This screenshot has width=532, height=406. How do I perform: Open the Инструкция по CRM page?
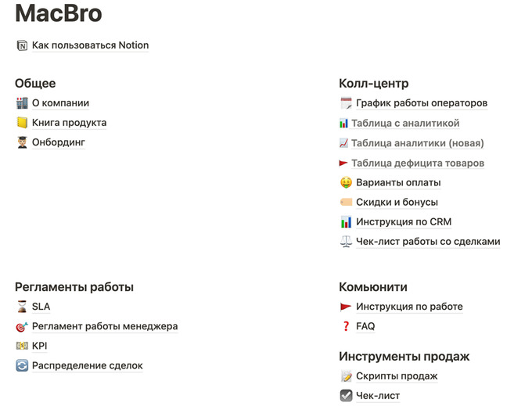pos(404,221)
